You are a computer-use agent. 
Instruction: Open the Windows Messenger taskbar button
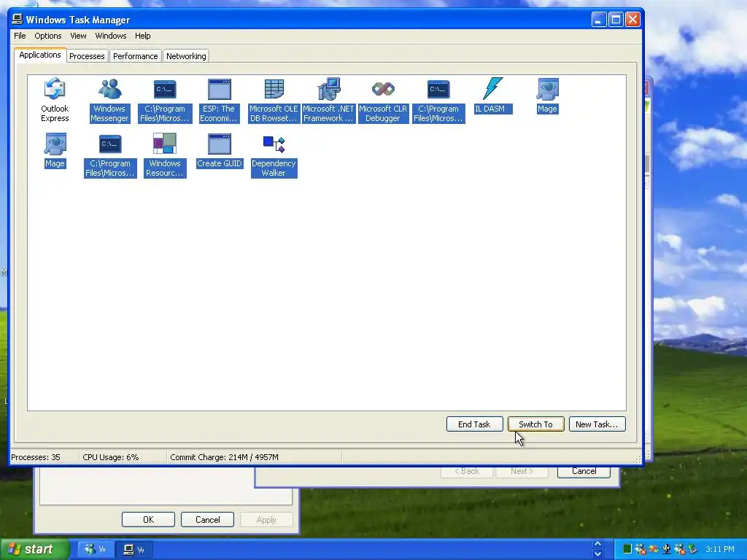95,550
